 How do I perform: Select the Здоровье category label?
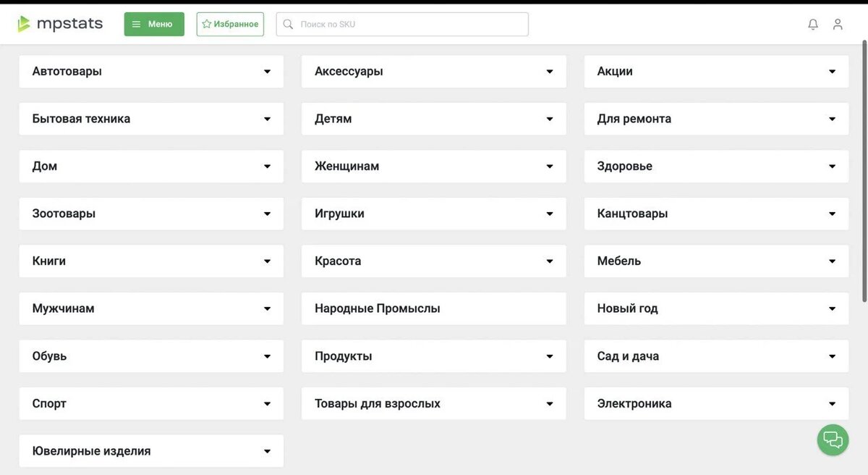pyautogui.click(x=625, y=167)
